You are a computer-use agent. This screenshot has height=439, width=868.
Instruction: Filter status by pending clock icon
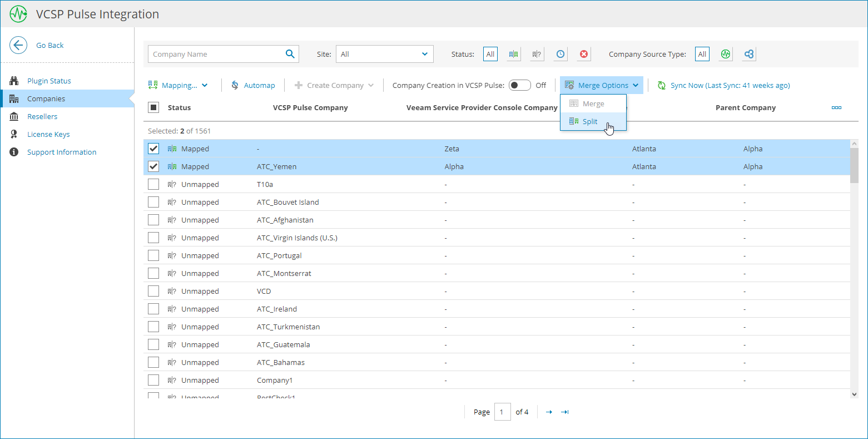point(561,54)
